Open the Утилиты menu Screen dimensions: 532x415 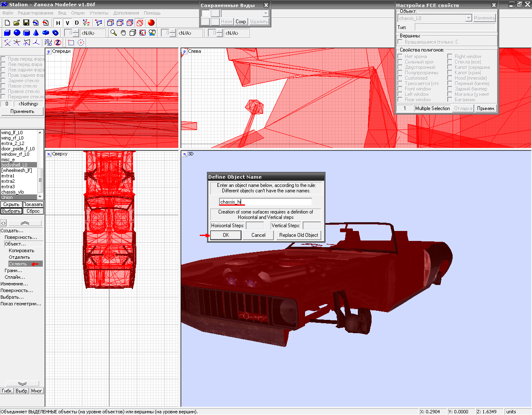99,13
